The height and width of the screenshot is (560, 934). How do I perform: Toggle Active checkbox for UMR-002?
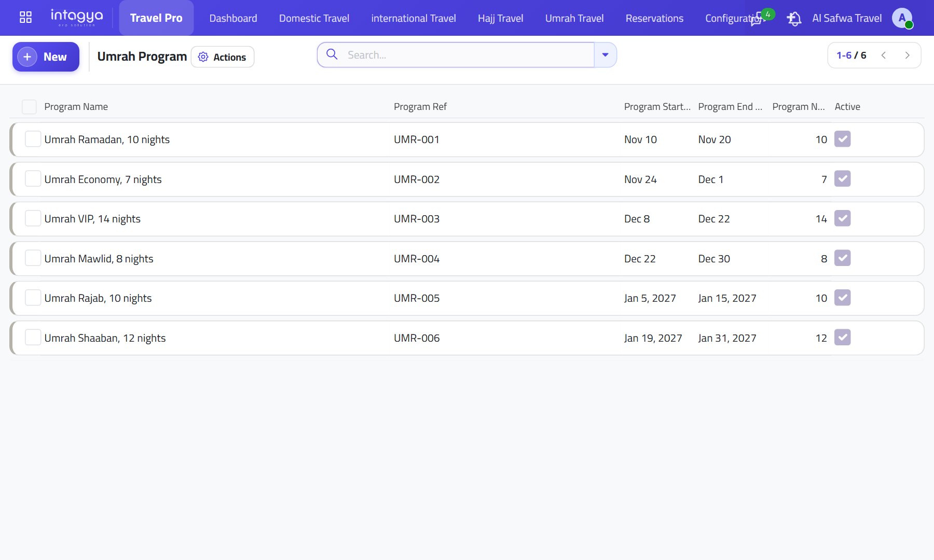coord(843,179)
